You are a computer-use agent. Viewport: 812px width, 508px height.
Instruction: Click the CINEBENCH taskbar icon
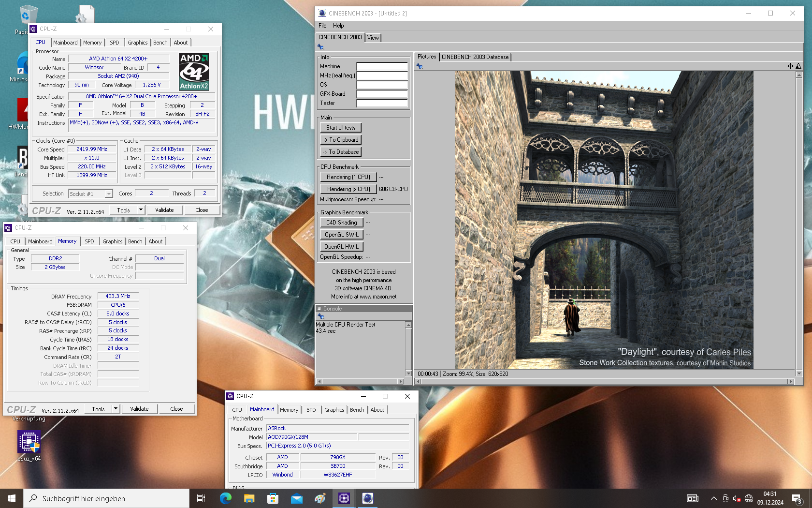click(368, 498)
